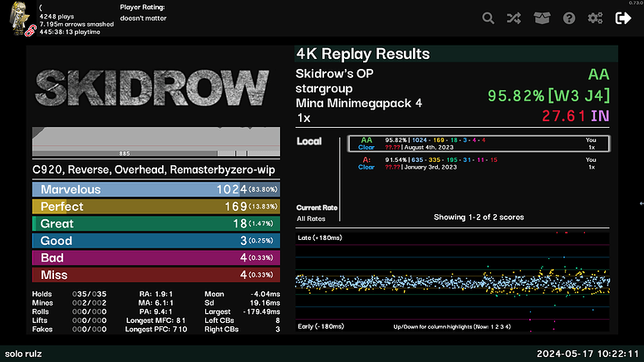The height and width of the screenshot is (362, 644).
Task: Click the red link icon beside avatar
Action: pyautogui.click(x=31, y=31)
